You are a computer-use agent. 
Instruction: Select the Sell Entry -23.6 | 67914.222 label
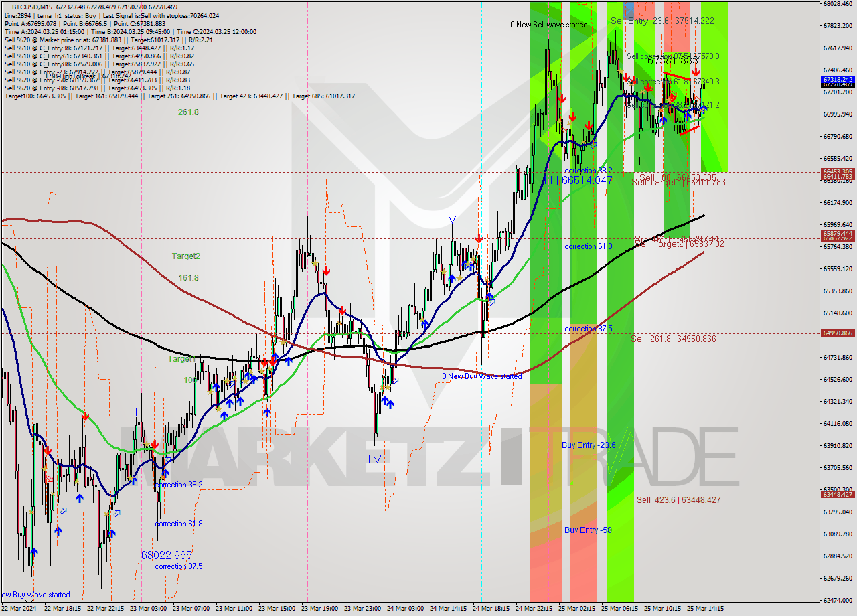662,21
